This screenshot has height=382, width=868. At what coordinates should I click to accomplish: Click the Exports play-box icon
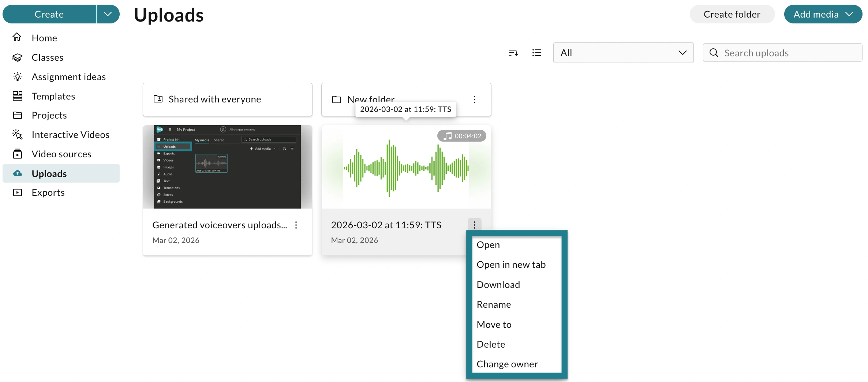pos(17,192)
